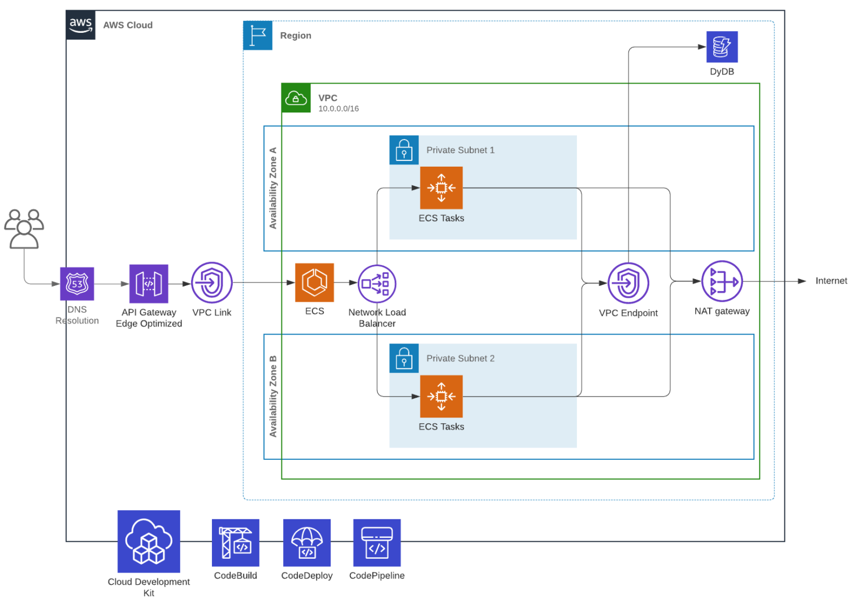
Task: Click the AWS Cloud logo icon
Action: [80, 25]
